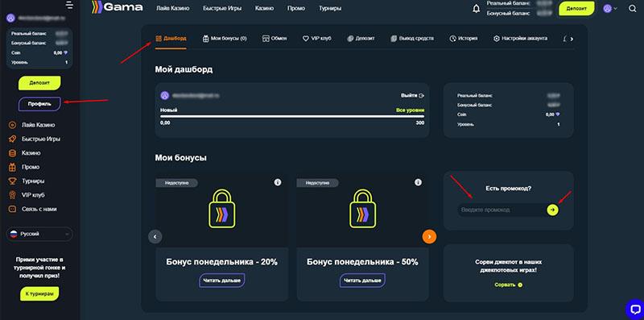Viewport: 644px width, 320px height.
Task: Open Быстрые Игры in the top menu
Action: [222, 8]
